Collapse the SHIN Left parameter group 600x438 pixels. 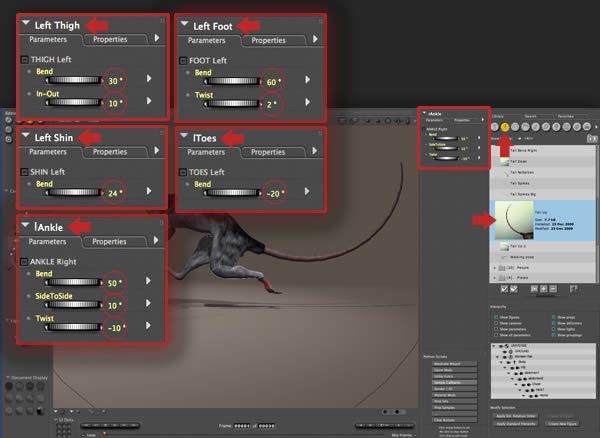pyautogui.click(x=24, y=172)
